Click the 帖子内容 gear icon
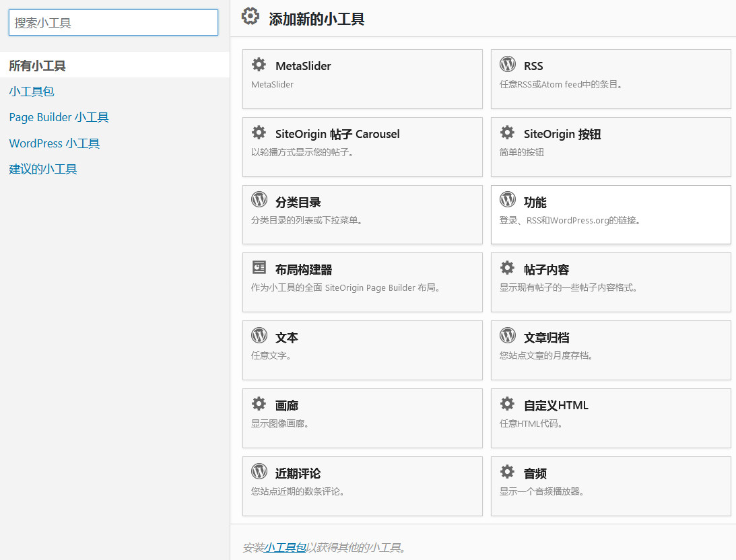 [x=507, y=268]
